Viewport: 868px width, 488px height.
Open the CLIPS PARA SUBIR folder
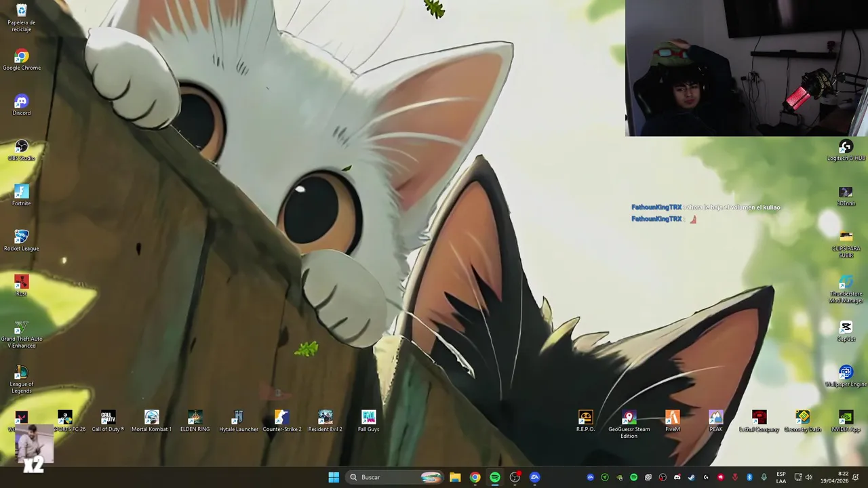[x=846, y=244]
